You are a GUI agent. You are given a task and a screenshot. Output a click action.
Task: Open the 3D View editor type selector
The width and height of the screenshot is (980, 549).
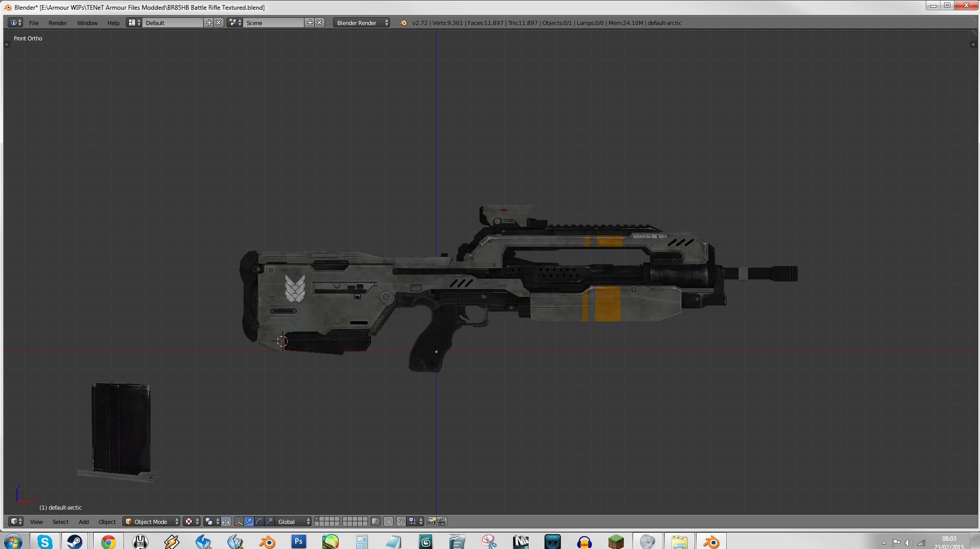[16, 521]
